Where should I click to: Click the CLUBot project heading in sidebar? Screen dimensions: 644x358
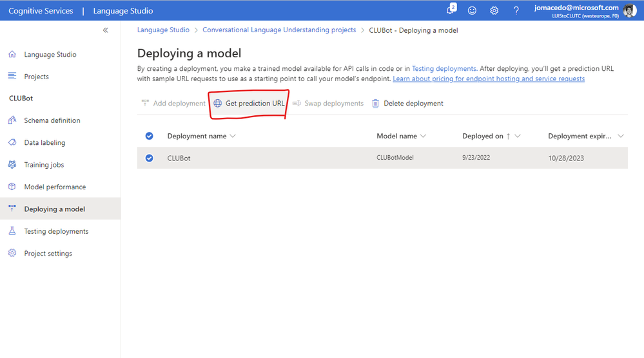pyautogui.click(x=21, y=98)
